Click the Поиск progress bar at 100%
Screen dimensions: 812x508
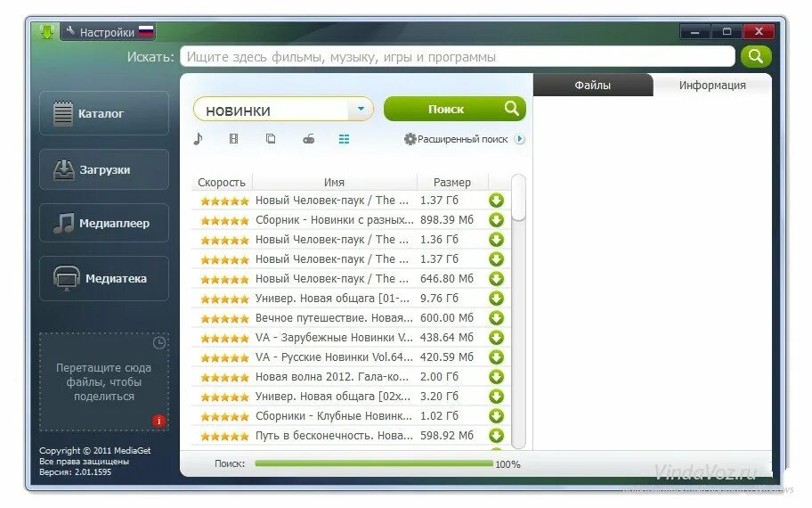tap(374, 463)
